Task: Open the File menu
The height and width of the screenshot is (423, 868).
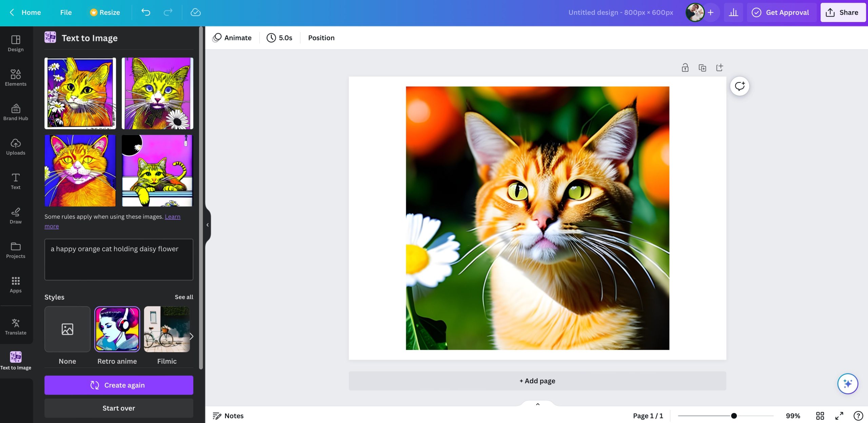Action: click(66, 13)
